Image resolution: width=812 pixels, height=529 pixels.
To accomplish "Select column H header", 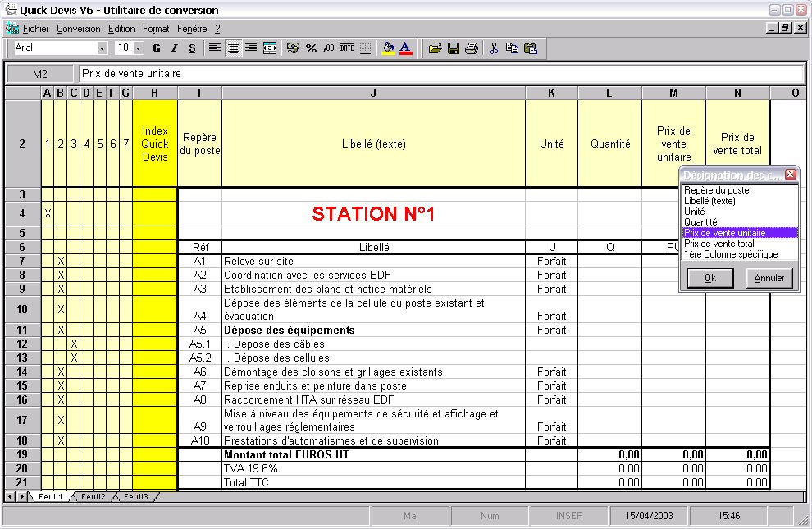I will [155, 93].
